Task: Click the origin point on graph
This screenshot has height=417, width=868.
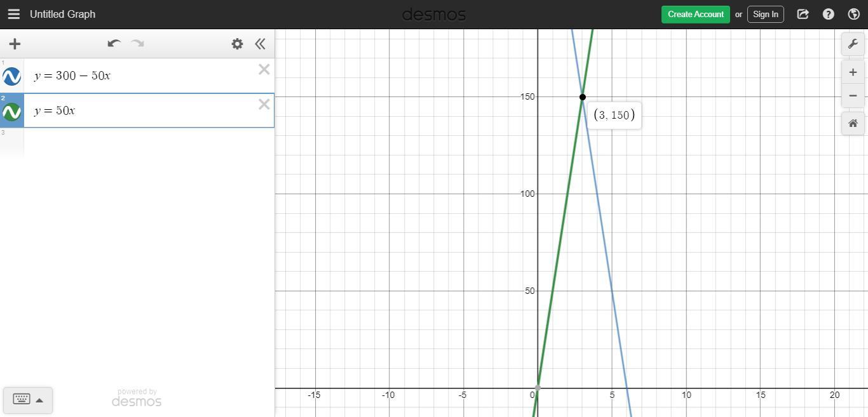Action: pyautogui.click(x=538, y=388)
